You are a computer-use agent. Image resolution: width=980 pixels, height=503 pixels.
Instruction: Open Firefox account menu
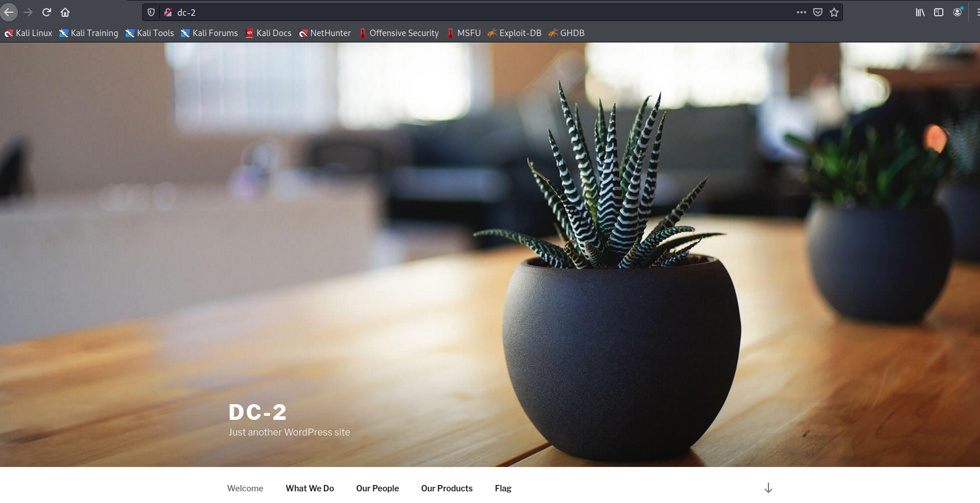[958, 12]
